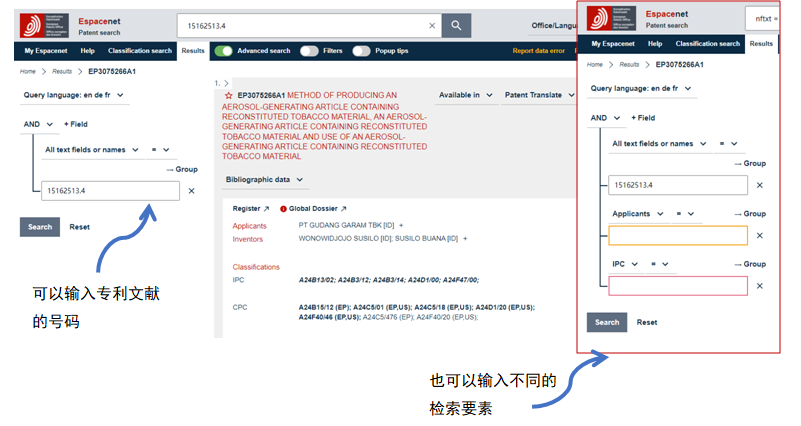Toggle the Advanced search switch
This screenshot has height=426, width=801.
pos(223,51)
